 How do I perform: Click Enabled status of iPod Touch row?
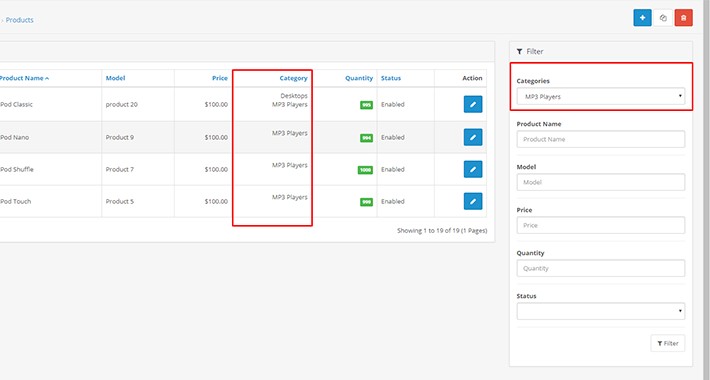point(393,202)
